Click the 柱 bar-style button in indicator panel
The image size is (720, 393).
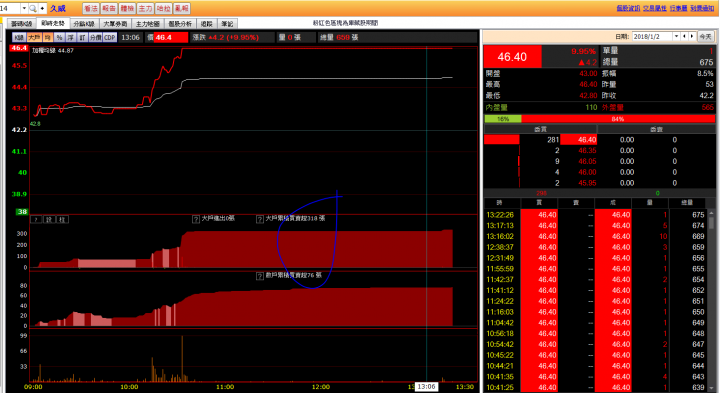(62, 219)
